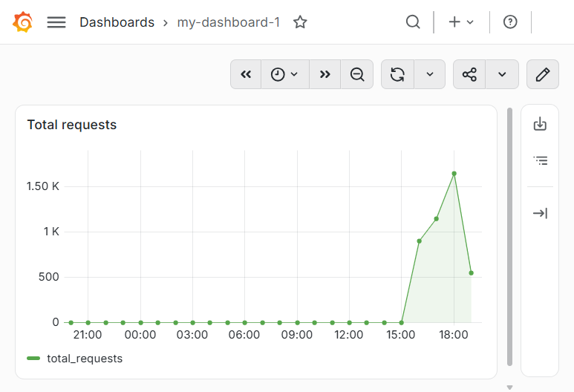Open the time range picker clock
This screenshot has width=574, height=392.
[285, 74]
